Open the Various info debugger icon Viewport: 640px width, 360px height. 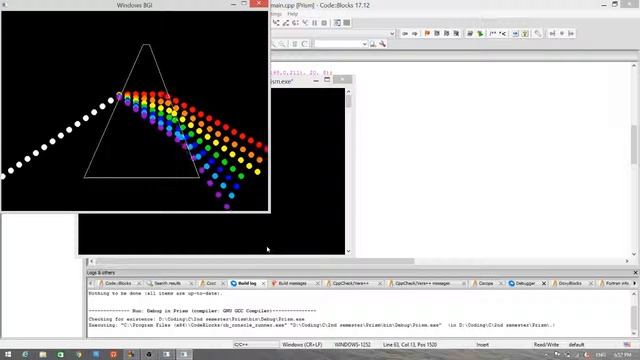347,23
